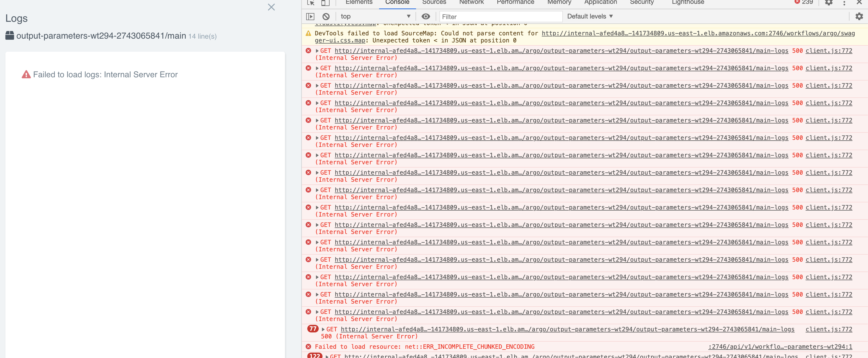This screenshot has height=358, width=868.
Task: Toggle the device toolbar icon
Action: pos(324,3)
